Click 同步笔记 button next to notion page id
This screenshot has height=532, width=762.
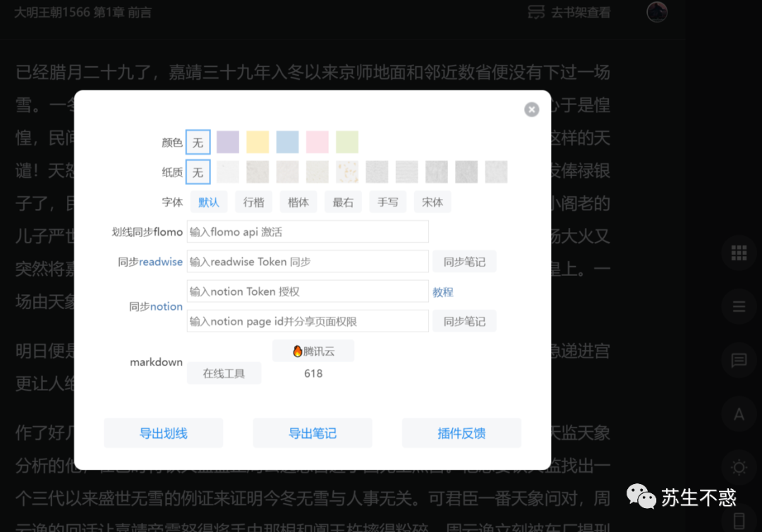(464, 321)
